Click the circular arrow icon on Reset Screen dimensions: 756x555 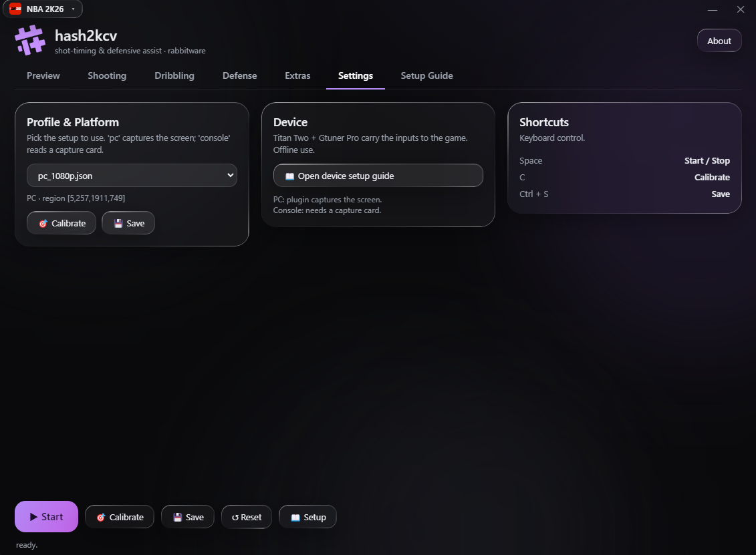pos(235,518)
